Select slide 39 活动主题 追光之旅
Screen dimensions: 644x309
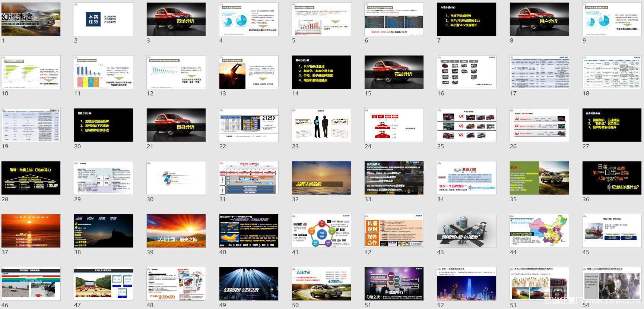coord(176,231)
